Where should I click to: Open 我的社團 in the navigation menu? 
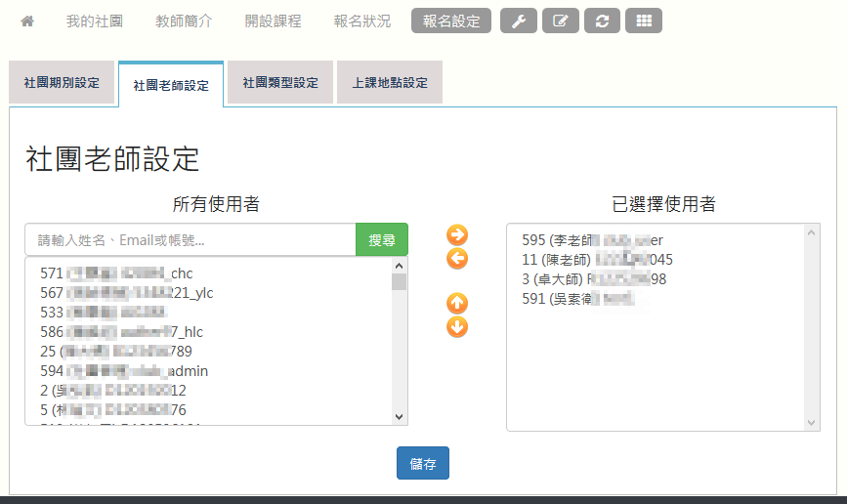94,21
